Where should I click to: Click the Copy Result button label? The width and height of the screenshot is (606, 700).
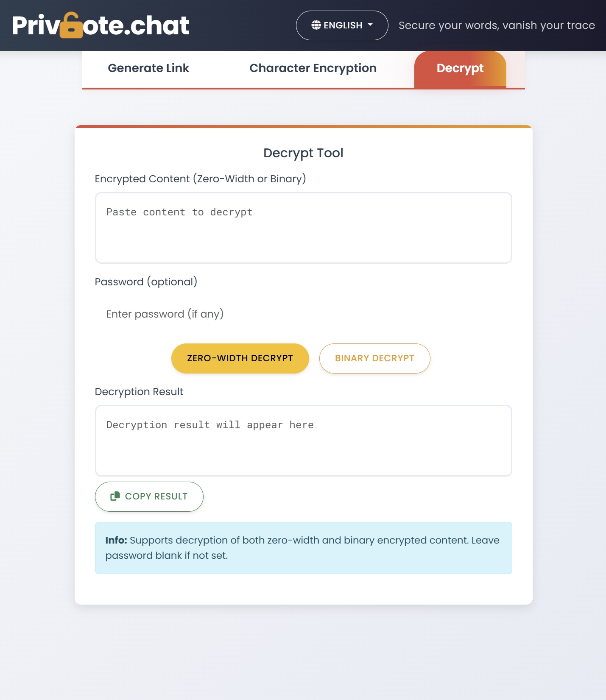[x=156, y=496]
